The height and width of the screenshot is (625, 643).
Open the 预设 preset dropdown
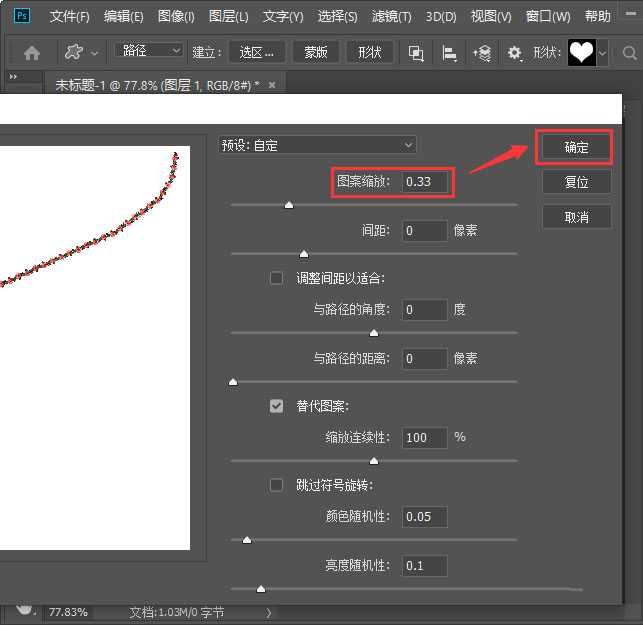coord(317,145)
